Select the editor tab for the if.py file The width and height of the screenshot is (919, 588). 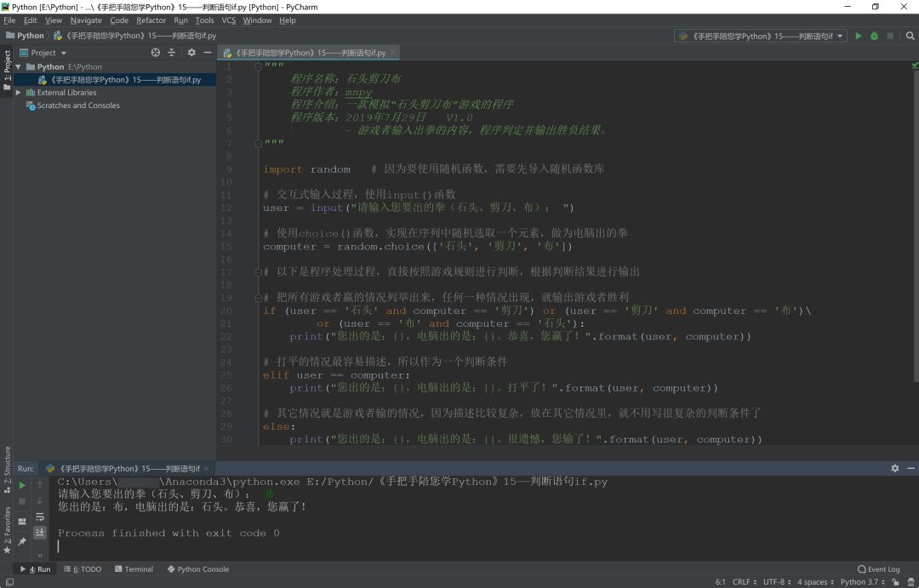pos(306,53)
